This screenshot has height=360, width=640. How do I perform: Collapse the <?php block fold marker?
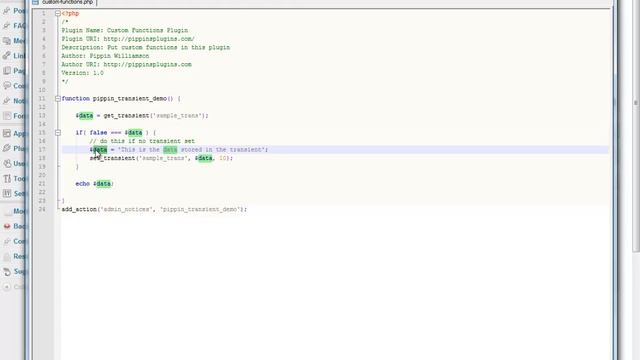click(x=58, y=13)
